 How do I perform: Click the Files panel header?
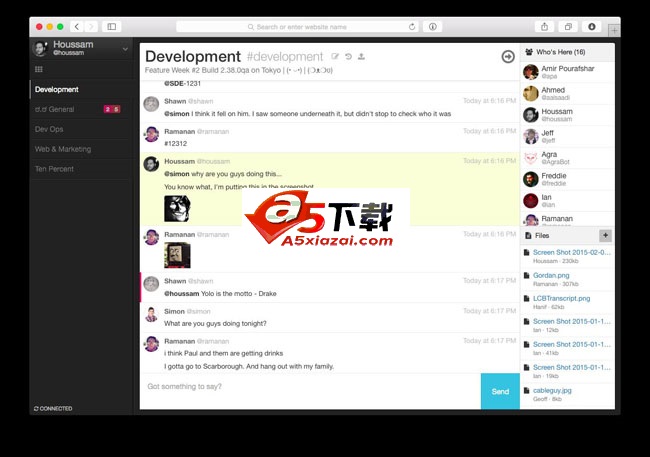click(x=567, y=236)
